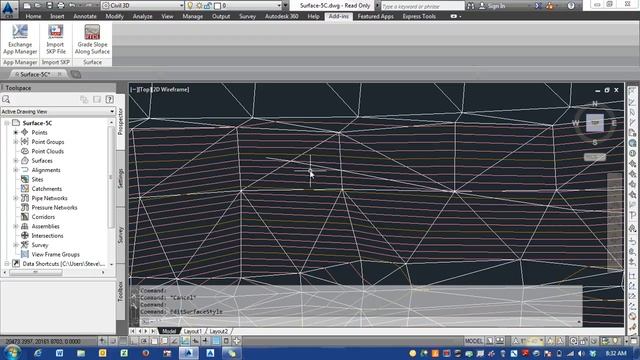Open File Explorer from the taskbar
The height and width of the screenshot is (360, 640).
81,353
